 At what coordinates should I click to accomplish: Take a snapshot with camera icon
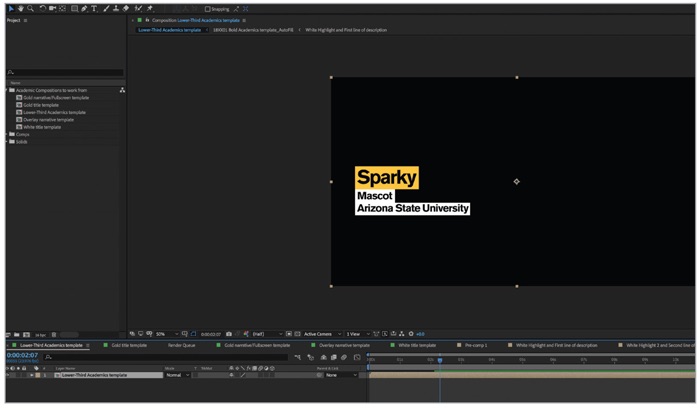(229, 334)
